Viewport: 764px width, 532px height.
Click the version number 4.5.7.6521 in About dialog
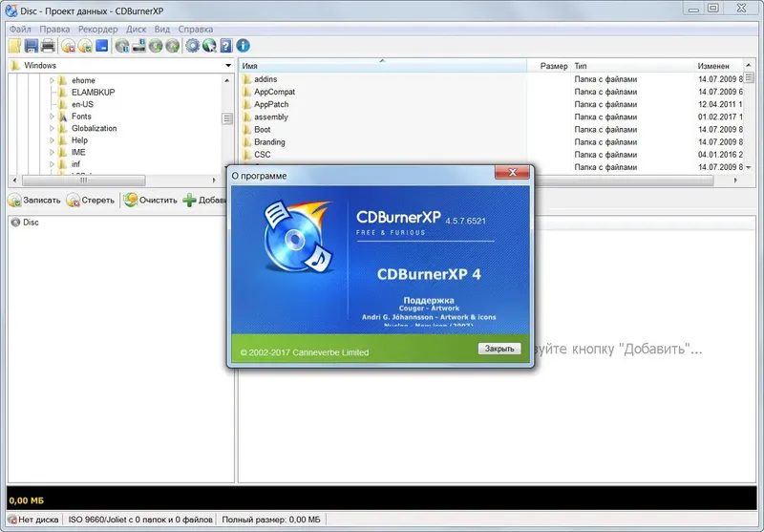pos(465,221)
